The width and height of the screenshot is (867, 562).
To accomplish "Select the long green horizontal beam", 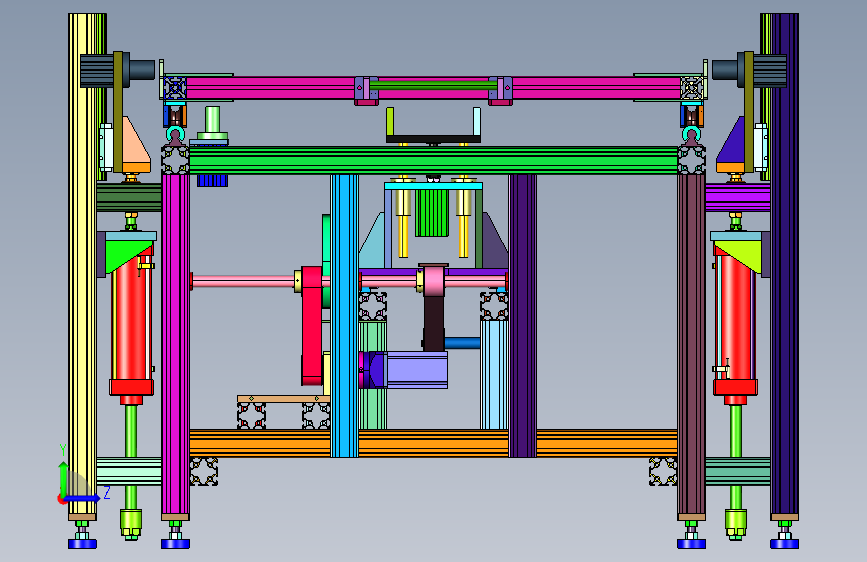I will click(x=434, y=160).
